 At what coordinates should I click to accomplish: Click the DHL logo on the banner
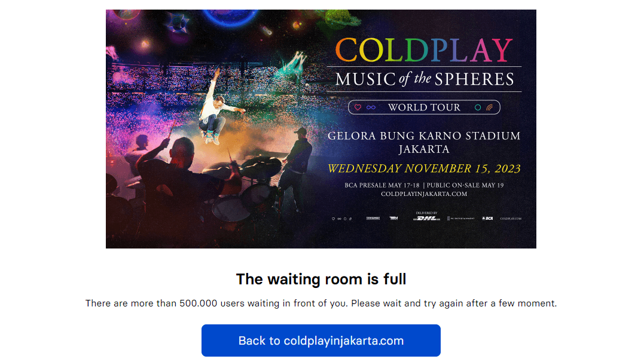pyautogui.click(x=426, y=218)
